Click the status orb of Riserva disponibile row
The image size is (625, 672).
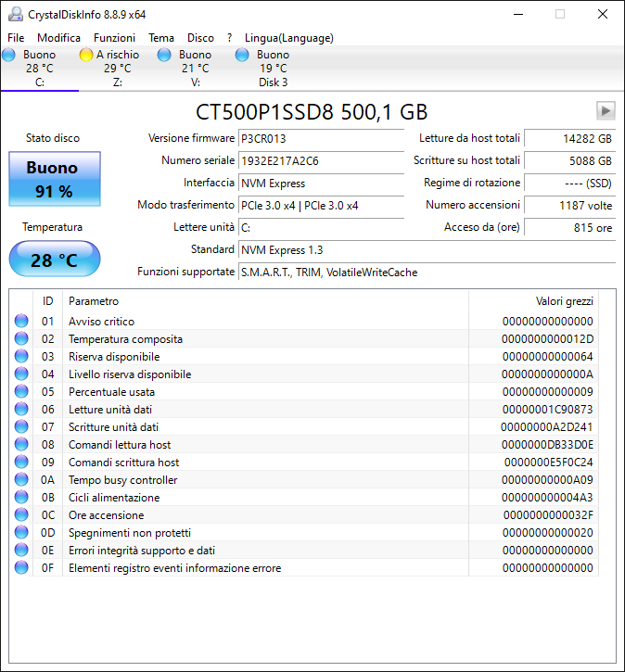(x=21, y=356)
